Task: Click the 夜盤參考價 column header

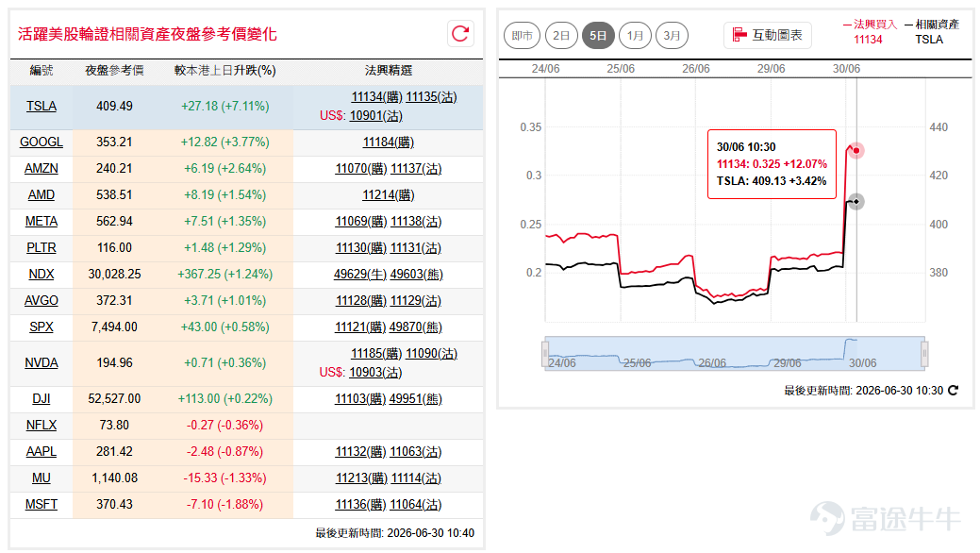Action: pyautogui.click(x=114, y=71)
